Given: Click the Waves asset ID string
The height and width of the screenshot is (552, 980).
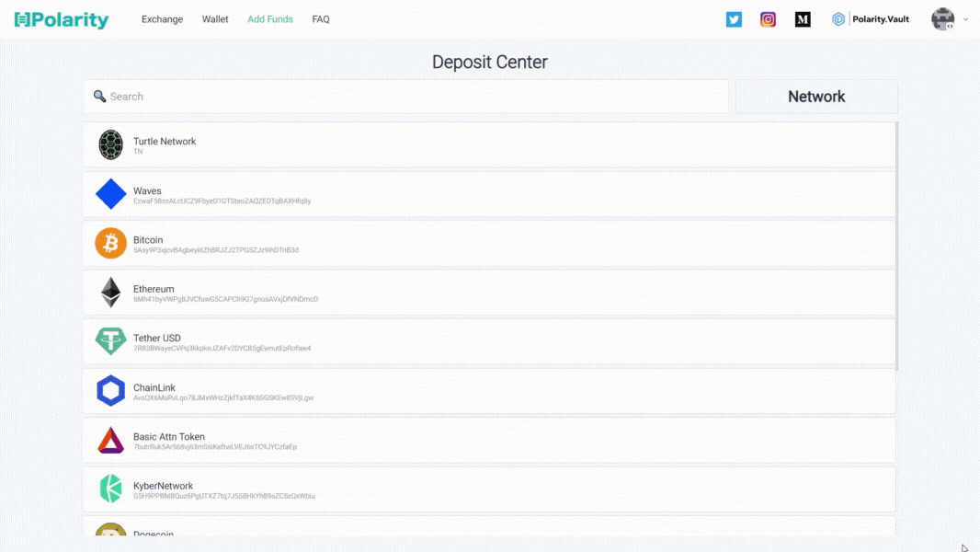Looking at the screenshot, I should pyautogui.click(x=222, y=201).
